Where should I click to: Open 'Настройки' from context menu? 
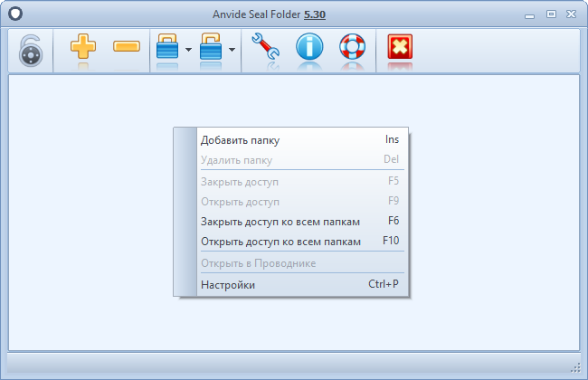click(300, 284)
